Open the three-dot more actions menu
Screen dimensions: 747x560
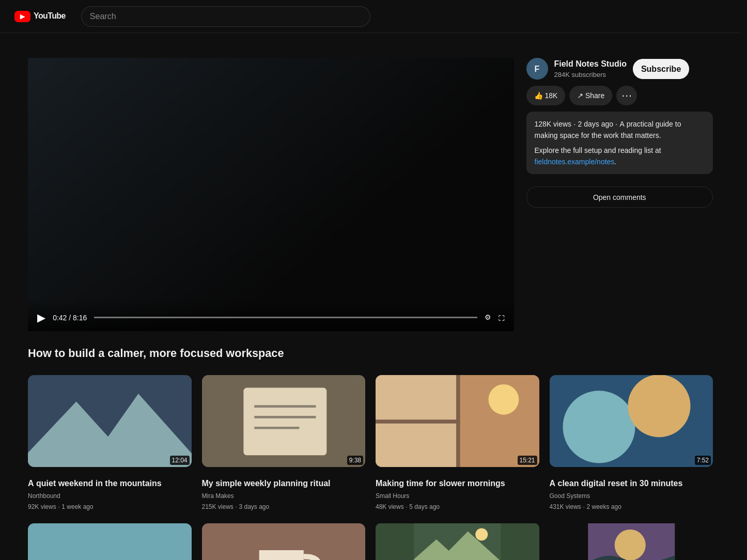coord(627,96)
